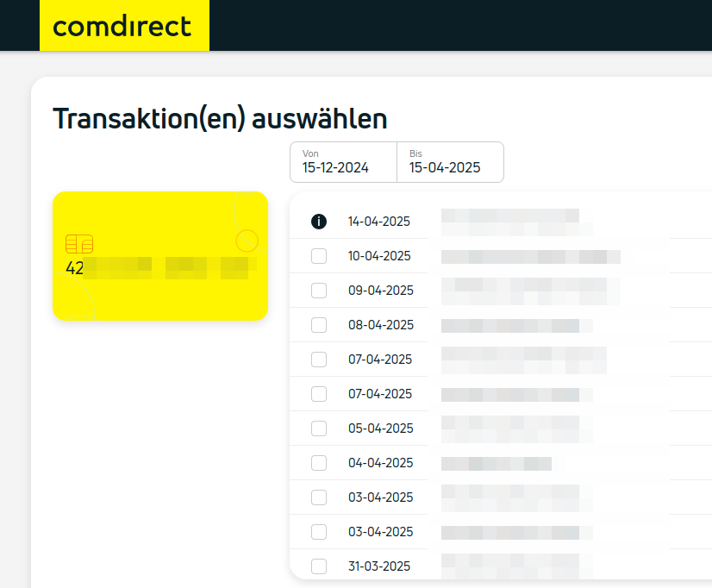Image resolution: width=712 pixels, height=588 pixels.
Task: Open the Von start date field
Action: click(x=343, y=162)
